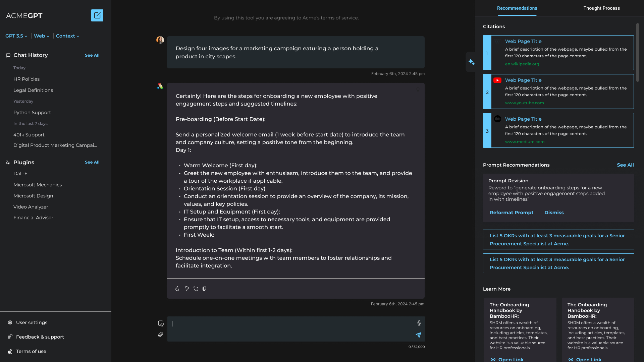
Task: Collapse the panel via the sparkle icon
Action: pos(471,62)
